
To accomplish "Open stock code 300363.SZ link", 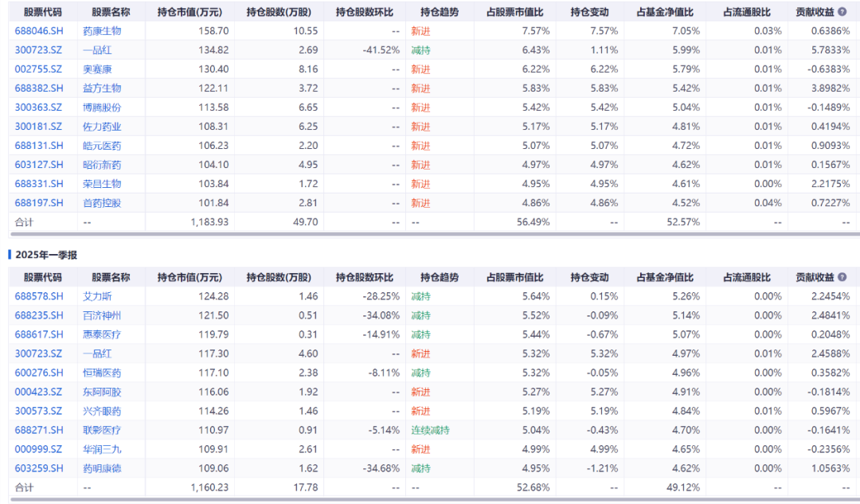I will tap(38, 107).
